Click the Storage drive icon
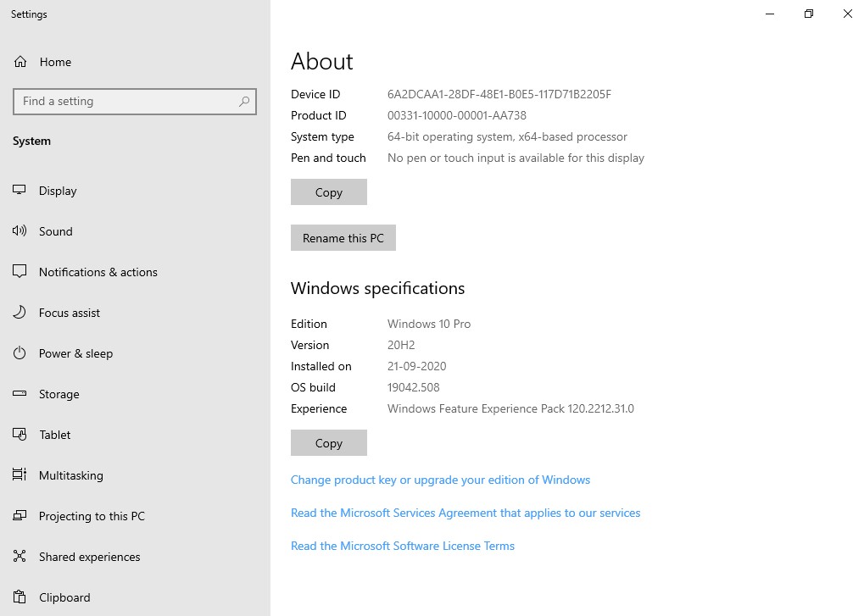 pos(20,394)
